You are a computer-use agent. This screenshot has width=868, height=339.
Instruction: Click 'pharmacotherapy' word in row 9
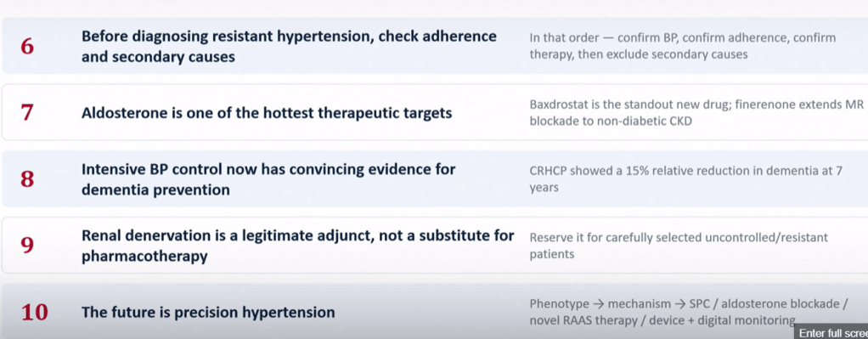(x=144, y=257)
